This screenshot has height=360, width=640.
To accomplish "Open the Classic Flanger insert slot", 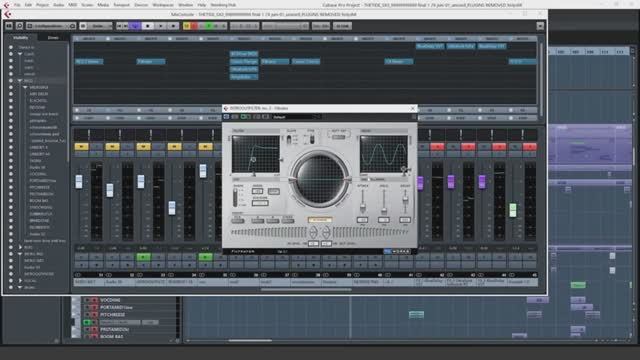I will (x=244, y=61).
